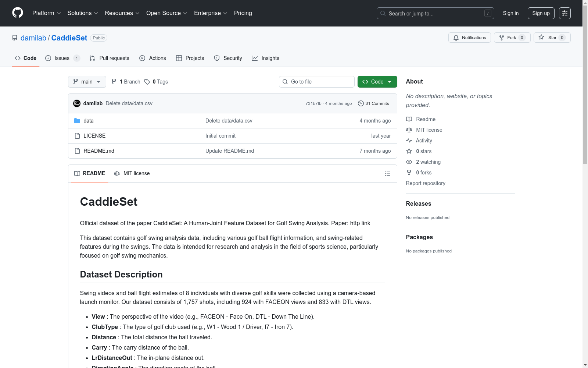View 0 stars in About sidebar
Viewport: 588px width, 368px height.
[x=419, y=151]
